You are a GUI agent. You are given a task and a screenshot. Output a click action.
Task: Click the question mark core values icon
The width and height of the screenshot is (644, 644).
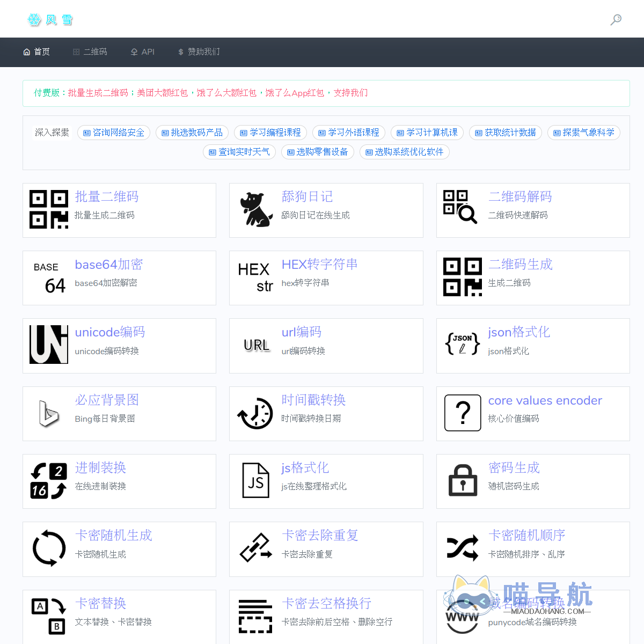tap(463, 413)
